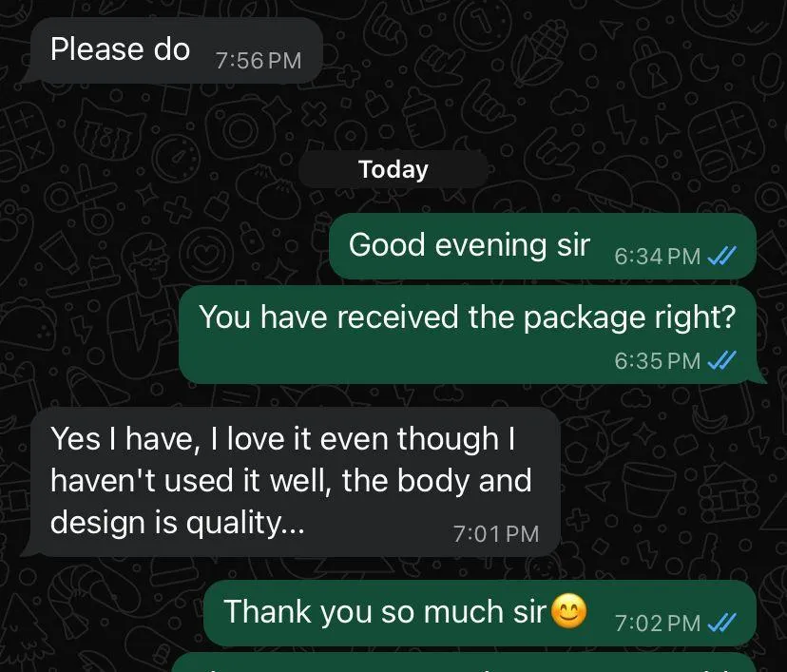Tap the smiling face emoji
The width and height of the screenshot is (787, 672).
tap(568, 611)
